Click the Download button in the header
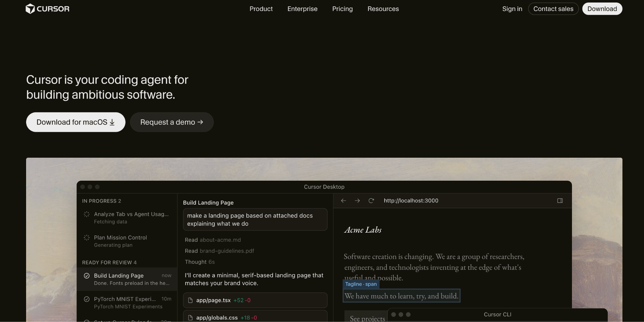 pos(602,9)
